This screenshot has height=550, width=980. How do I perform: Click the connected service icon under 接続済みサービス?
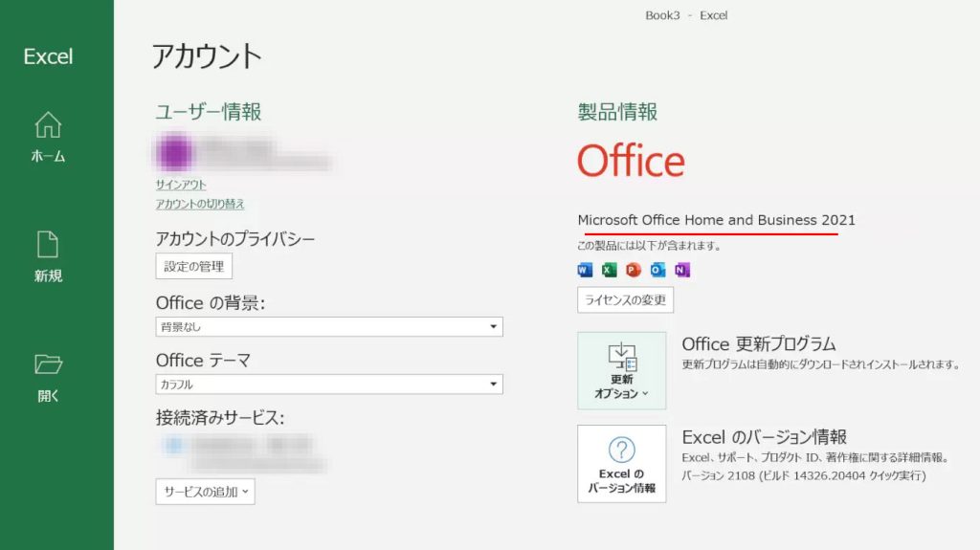click(x=173, y=445)
